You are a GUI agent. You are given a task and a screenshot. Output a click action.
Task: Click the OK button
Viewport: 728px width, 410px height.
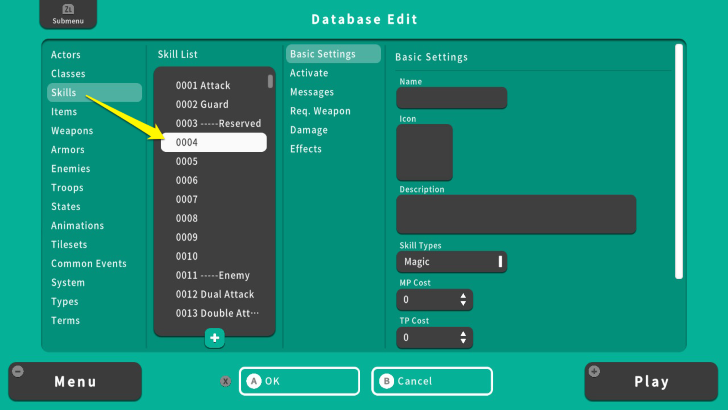pyautogui.click(x=299, y=381)
